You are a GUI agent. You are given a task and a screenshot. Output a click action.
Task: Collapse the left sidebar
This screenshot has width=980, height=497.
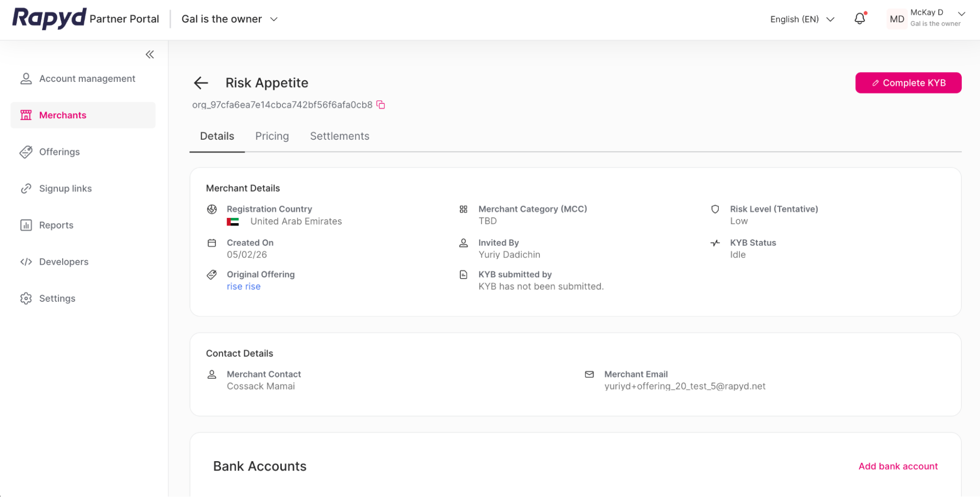(150, 54)
